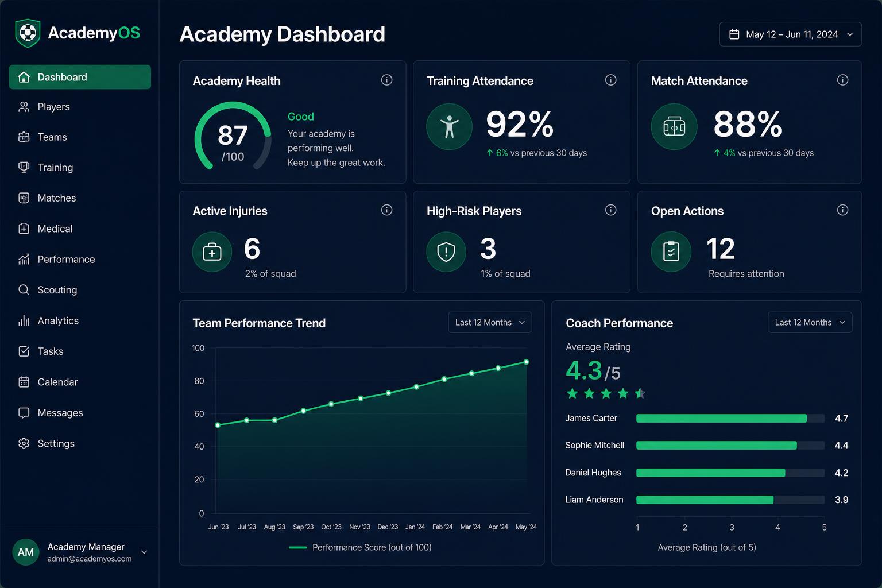Click the coach rating star row
The height and width of the screenshot is (588, 882).
tap(606, 393)
